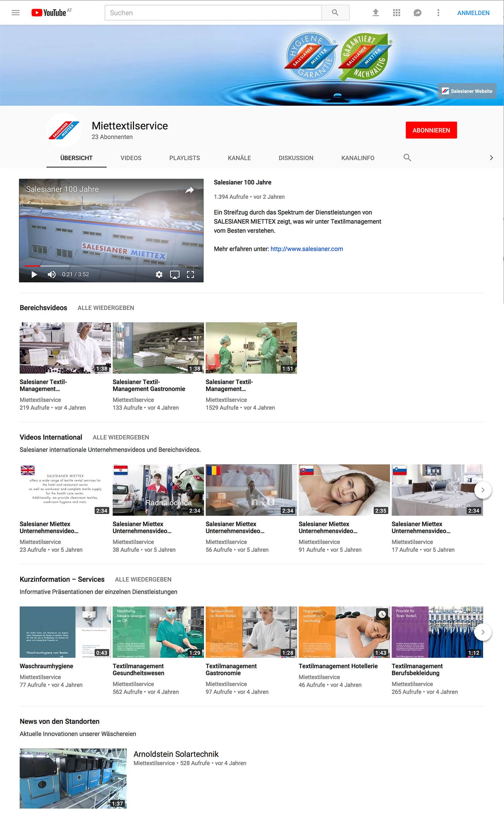Open the Radna odjeca video thumbnail

tap(158, 490)
